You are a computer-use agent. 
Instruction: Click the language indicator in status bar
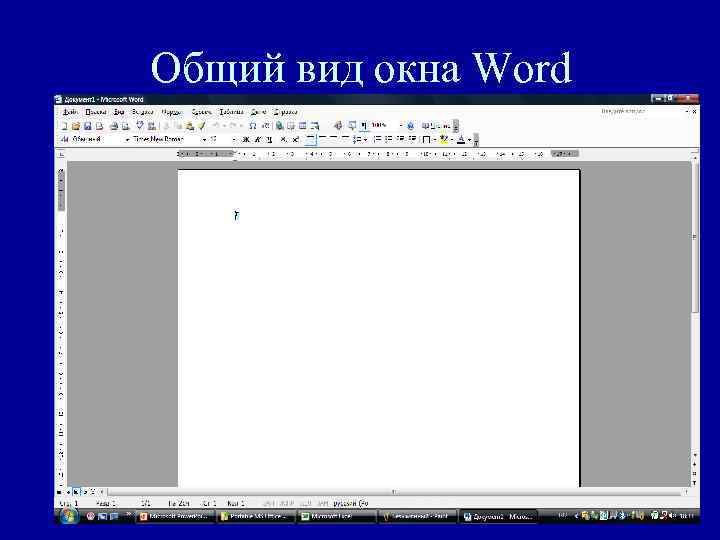(x=351, y=503)
